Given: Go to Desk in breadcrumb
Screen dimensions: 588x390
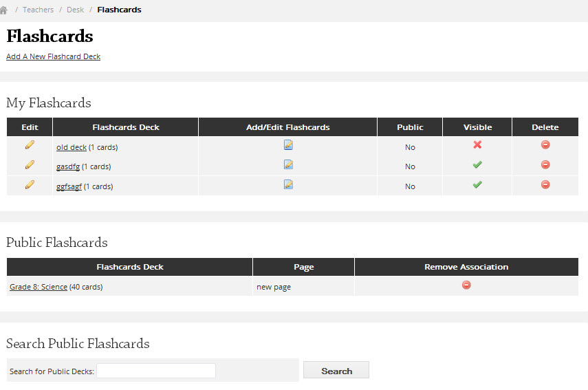Looking at the screenshot, I should [x=75, y=10].
